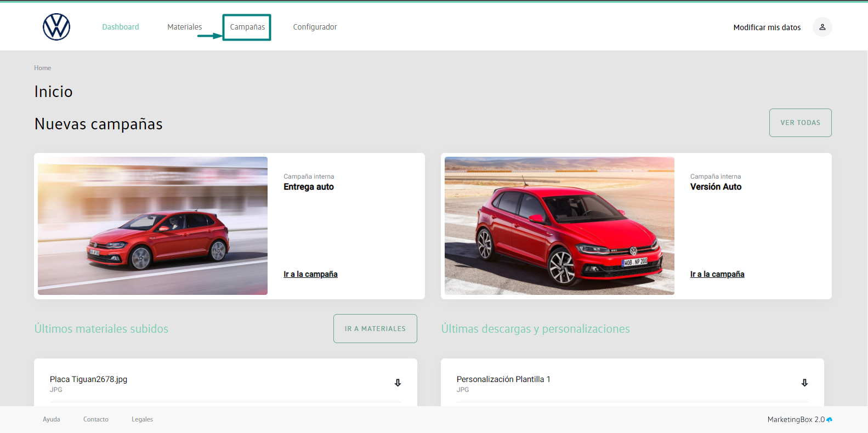
Task: Click the MarketingBox 2.0 cloud icon
Action: point(829,419)
